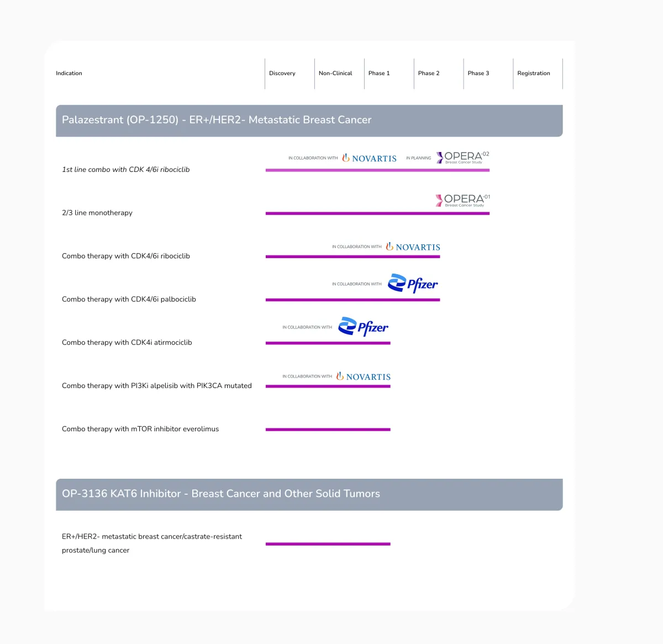Select the Phase 1 column header

(379, 74)
